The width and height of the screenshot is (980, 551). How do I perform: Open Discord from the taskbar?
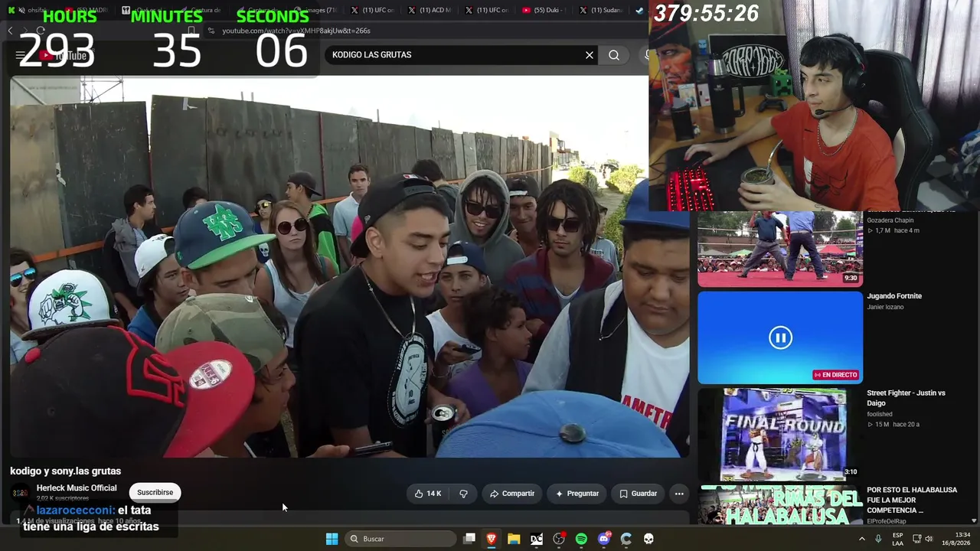[604, 539]
